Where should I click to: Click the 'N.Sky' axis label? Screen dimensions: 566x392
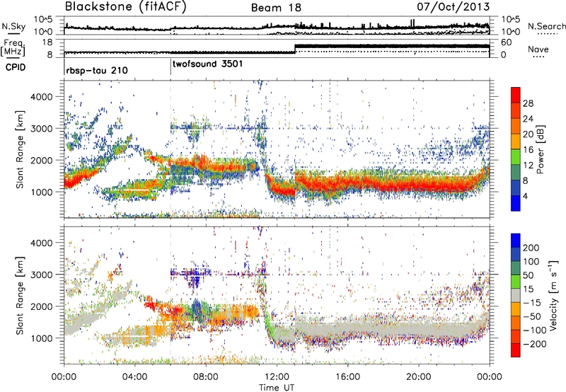[13, 26]
